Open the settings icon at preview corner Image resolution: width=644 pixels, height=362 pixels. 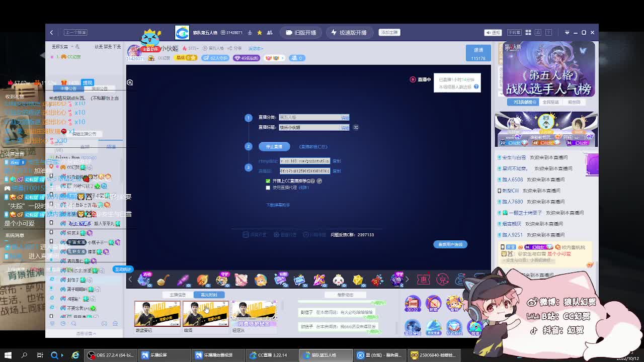click(130, 82)
